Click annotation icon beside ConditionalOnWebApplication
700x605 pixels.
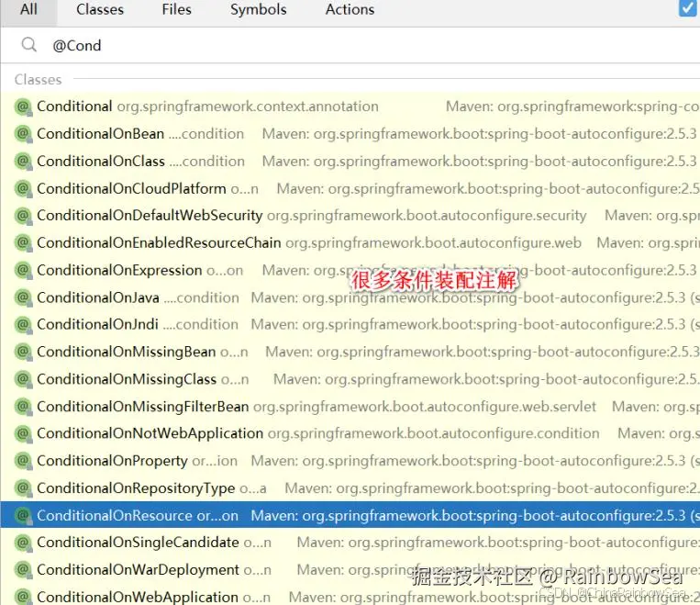click(x=23, y=597)
